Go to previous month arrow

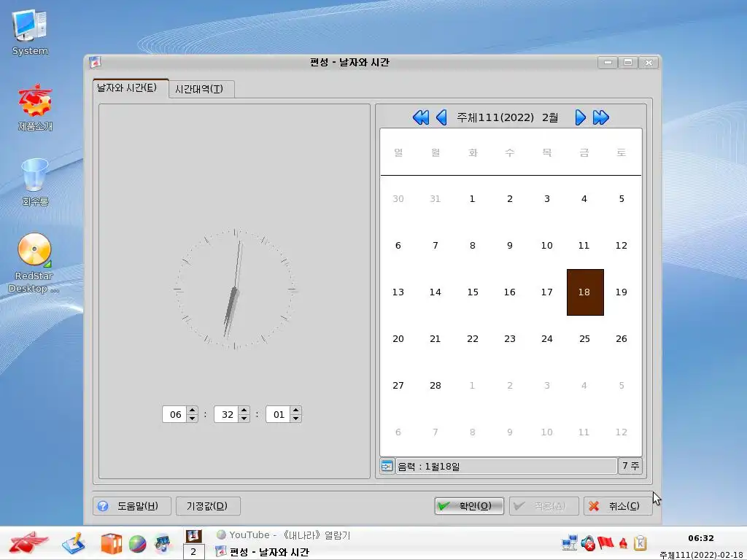click(x=441, y=117)
